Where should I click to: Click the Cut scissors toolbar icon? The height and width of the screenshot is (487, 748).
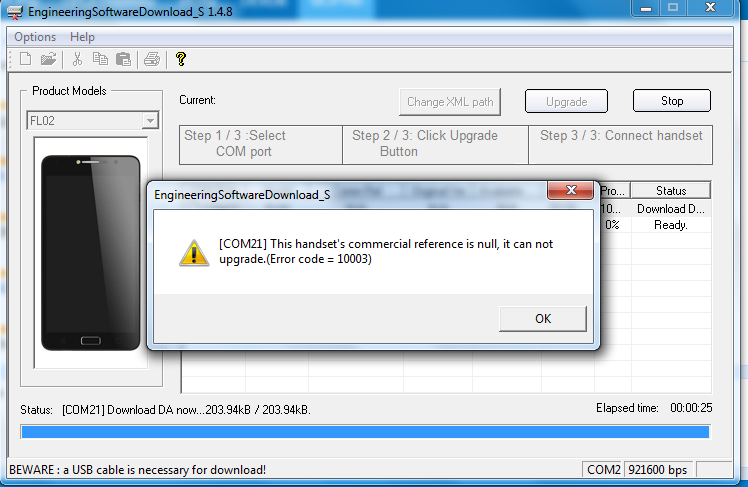77,59
